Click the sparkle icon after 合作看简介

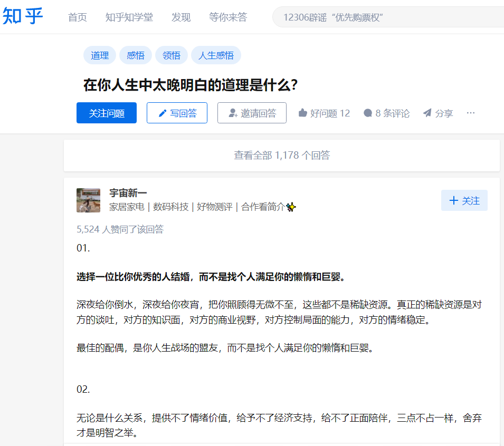tap(291, 207)
